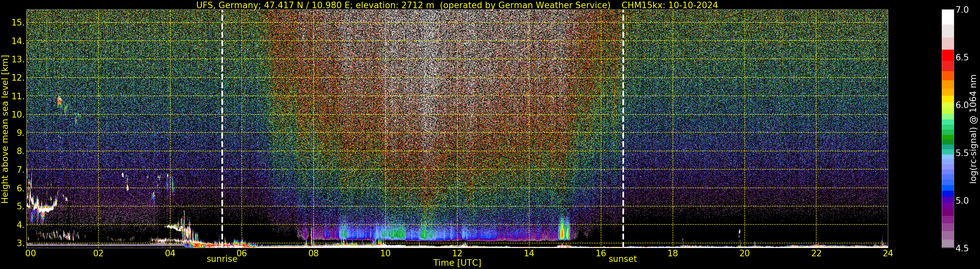Viewport: 980px width, 269px height.
Task: Click the '4.5' colorbar value label
Action: (x=962, y=248)
